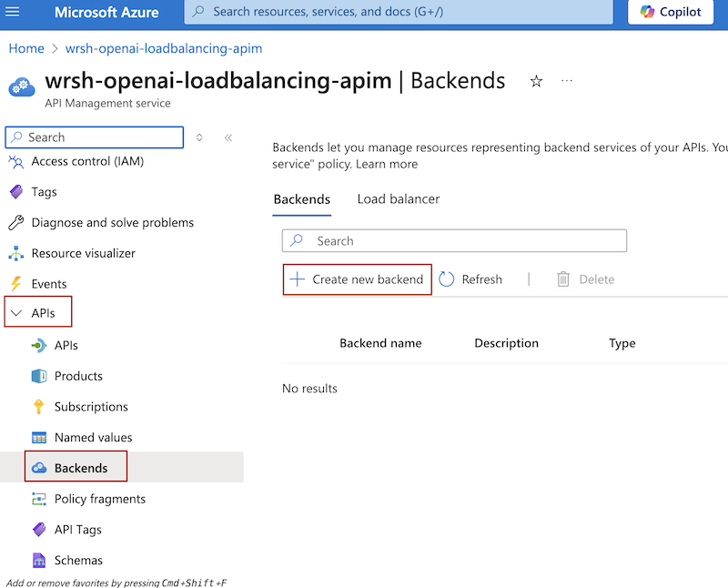Open the APIs sub-item
This screenshot has width=728, height=588.
pos(66,345)
